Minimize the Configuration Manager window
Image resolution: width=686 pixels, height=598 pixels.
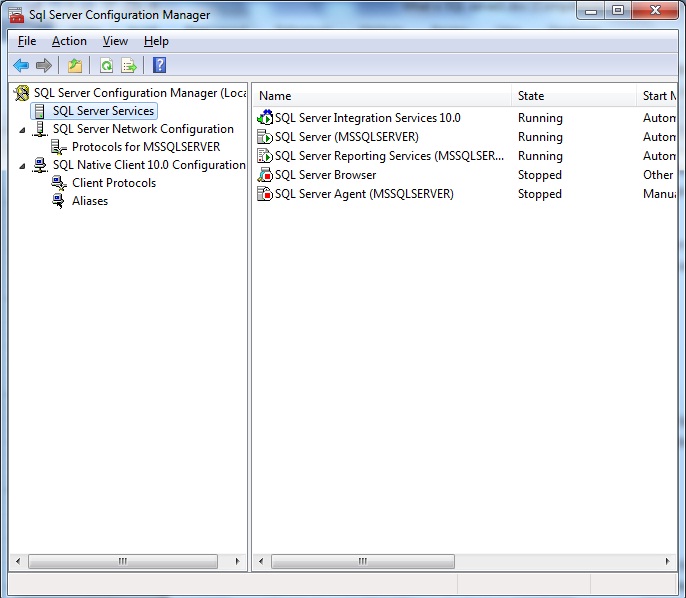coord(591,10)
